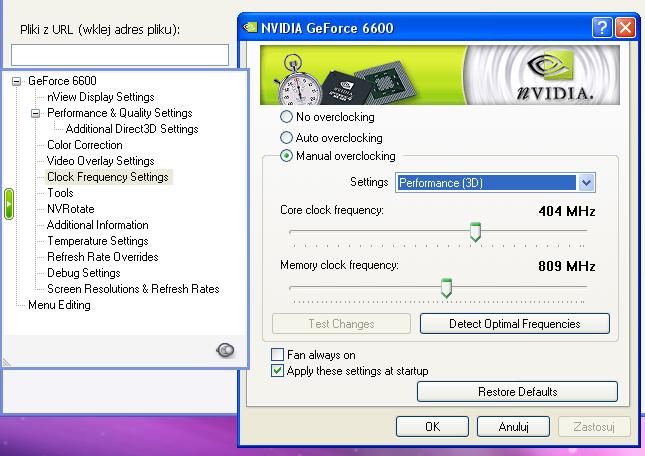Open Video Overlay Settings
Image resolution: width=645 pixels, height=456 pixels.
pos(101,161)
